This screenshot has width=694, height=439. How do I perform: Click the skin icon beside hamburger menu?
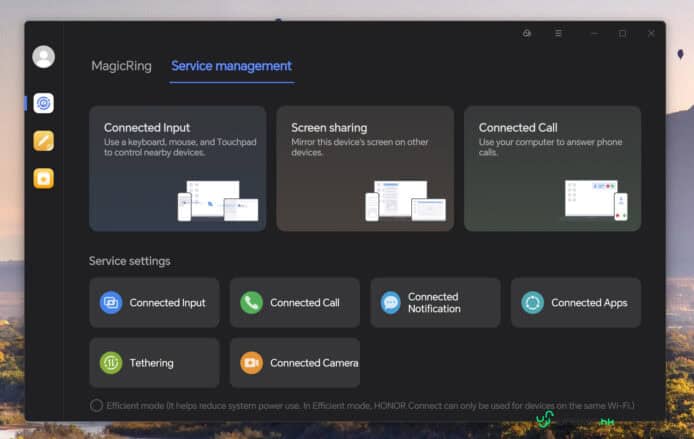point(527,33)
